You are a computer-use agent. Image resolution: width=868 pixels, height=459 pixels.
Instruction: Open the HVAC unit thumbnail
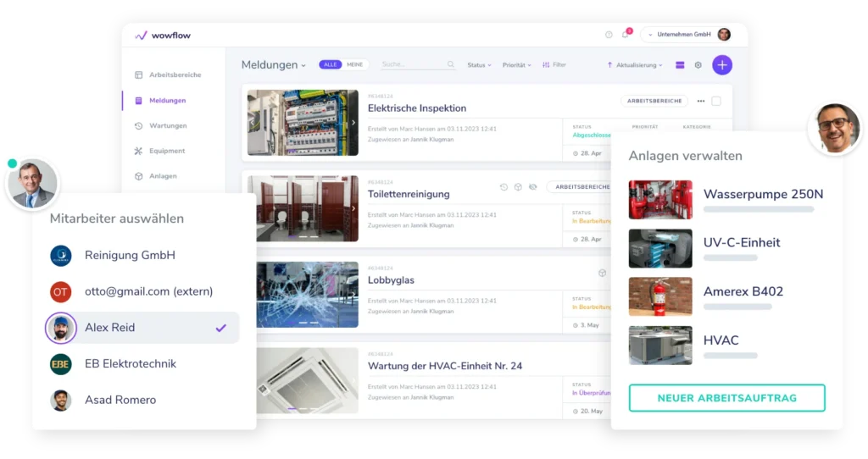click(x=660, y=345)
